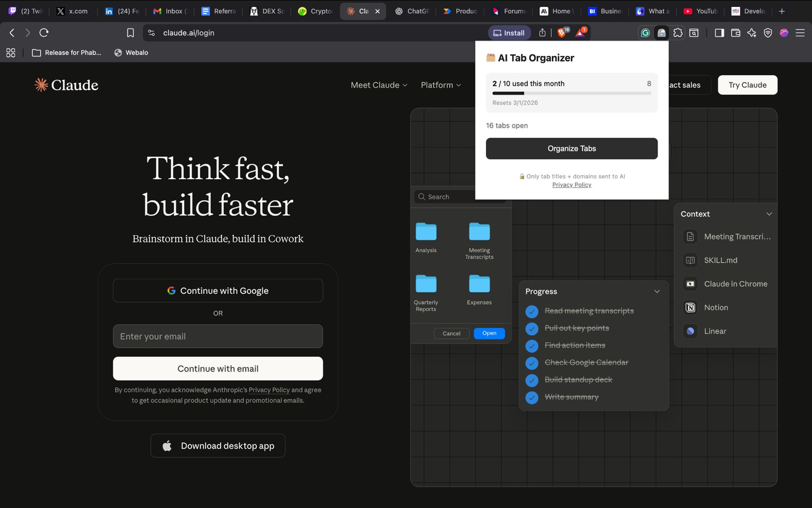The width and height of the screenshot is (812, 508).
Task: Add a new tab with plus button
Action: pyautogui.click(x=782, y=11)
